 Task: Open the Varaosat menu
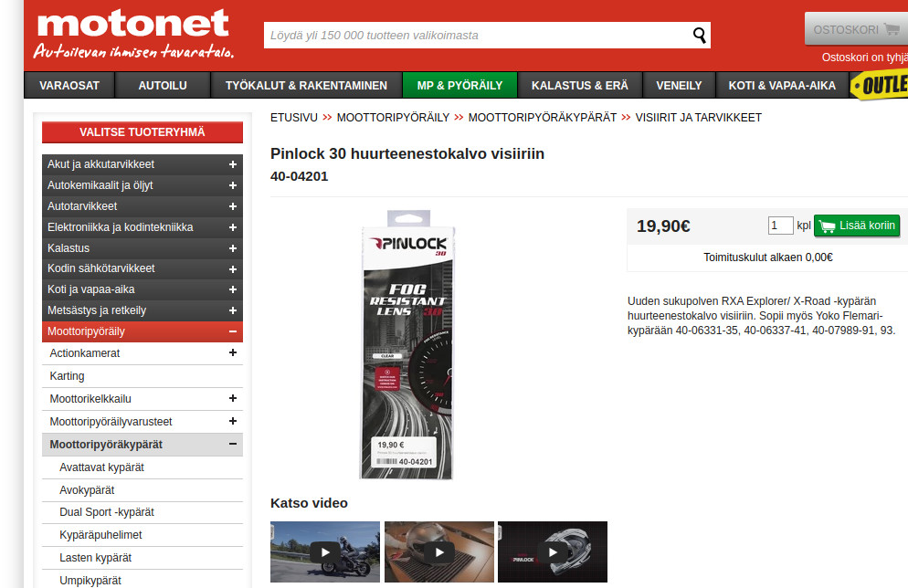(x=69, y=86)
